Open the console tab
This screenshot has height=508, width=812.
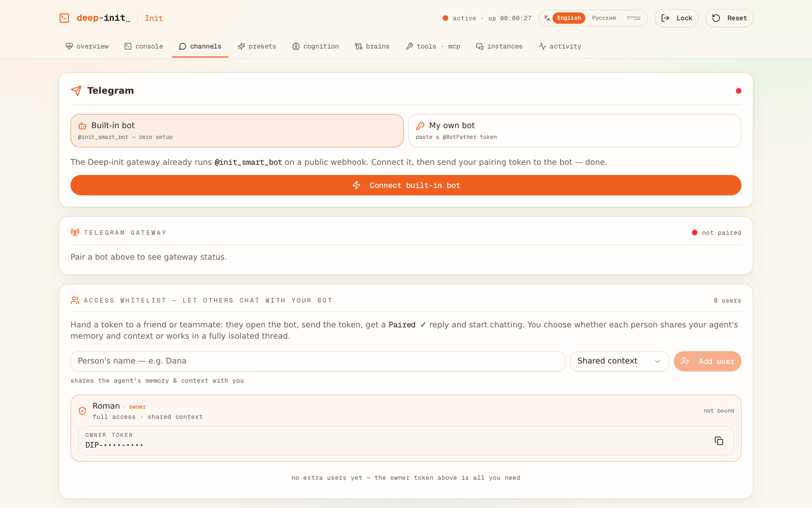[144, 46]
